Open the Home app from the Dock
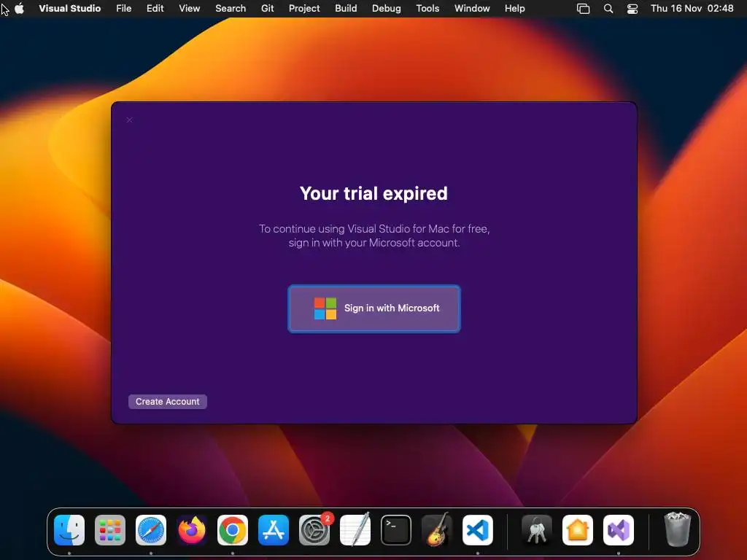The height and width of the screenshot is (560, 747). 578,530
